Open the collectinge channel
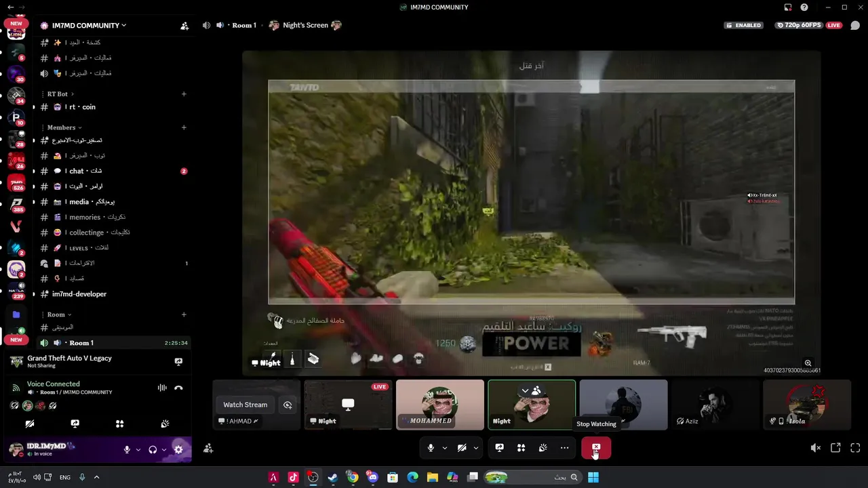The width and height of the screenshot is (868, 488). (x=113, y=232)
